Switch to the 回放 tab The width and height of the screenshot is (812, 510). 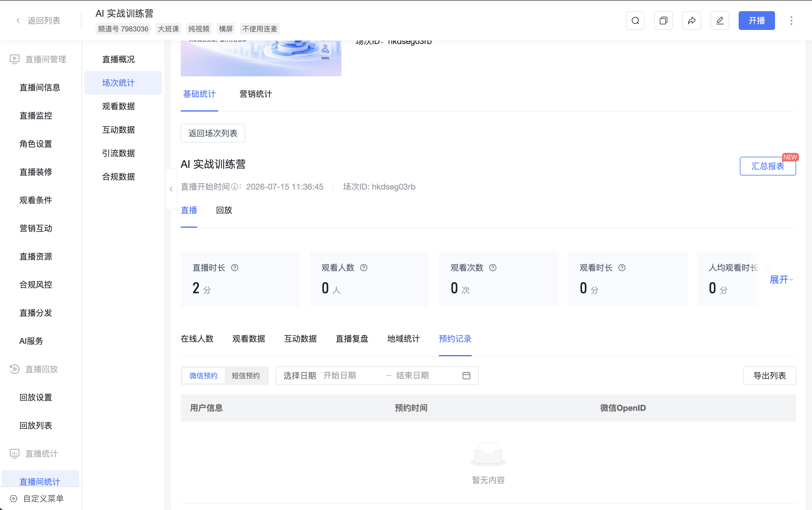pos(224,210)
